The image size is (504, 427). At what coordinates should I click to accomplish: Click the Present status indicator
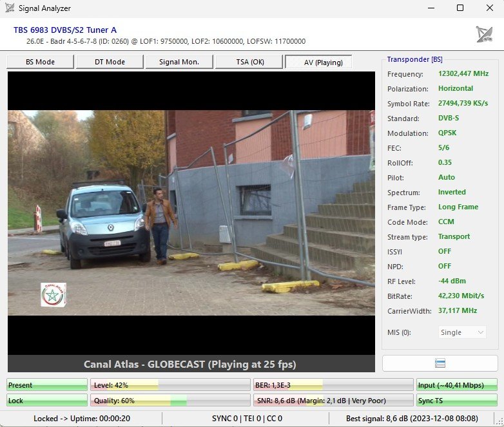(x=47, y=385)
